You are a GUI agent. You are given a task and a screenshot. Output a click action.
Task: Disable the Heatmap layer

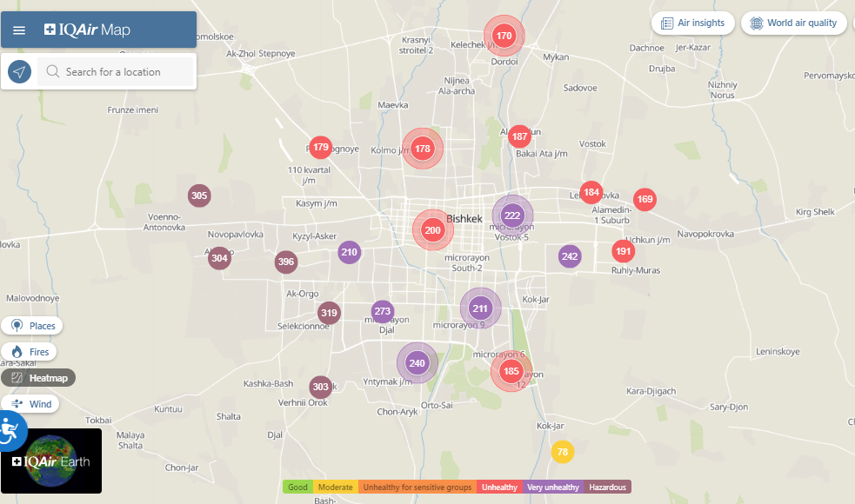(x=38, y=378)
